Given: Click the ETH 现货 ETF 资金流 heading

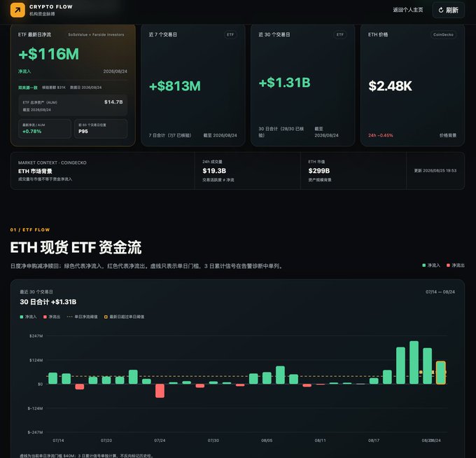Looking at the screenshot, I should click(x=76, y=247).
